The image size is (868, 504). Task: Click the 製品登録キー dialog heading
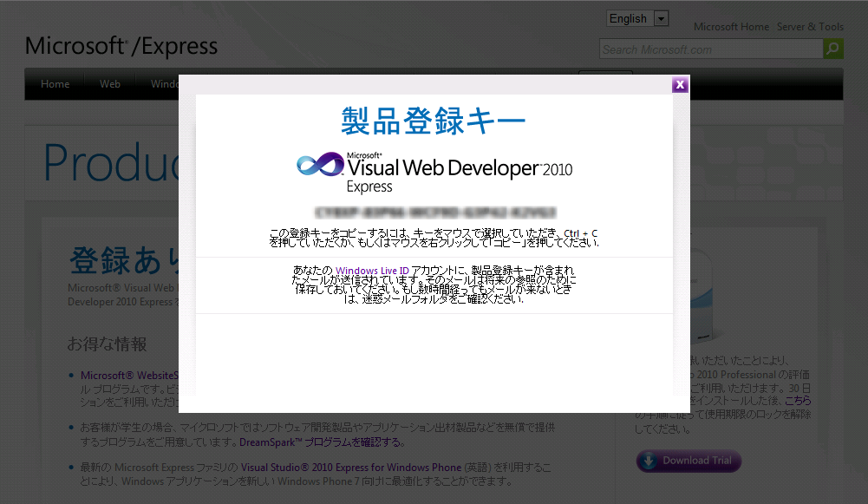434,121
